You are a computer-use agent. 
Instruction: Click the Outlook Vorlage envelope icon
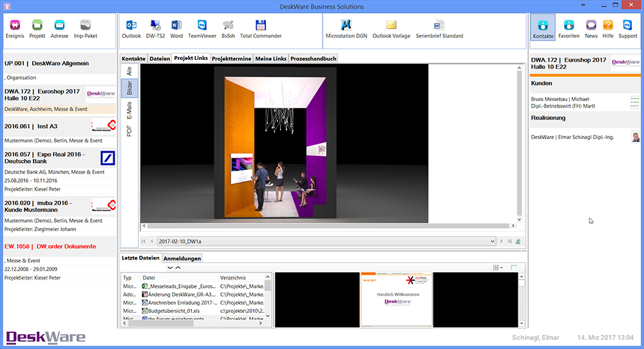coord(391,26)
